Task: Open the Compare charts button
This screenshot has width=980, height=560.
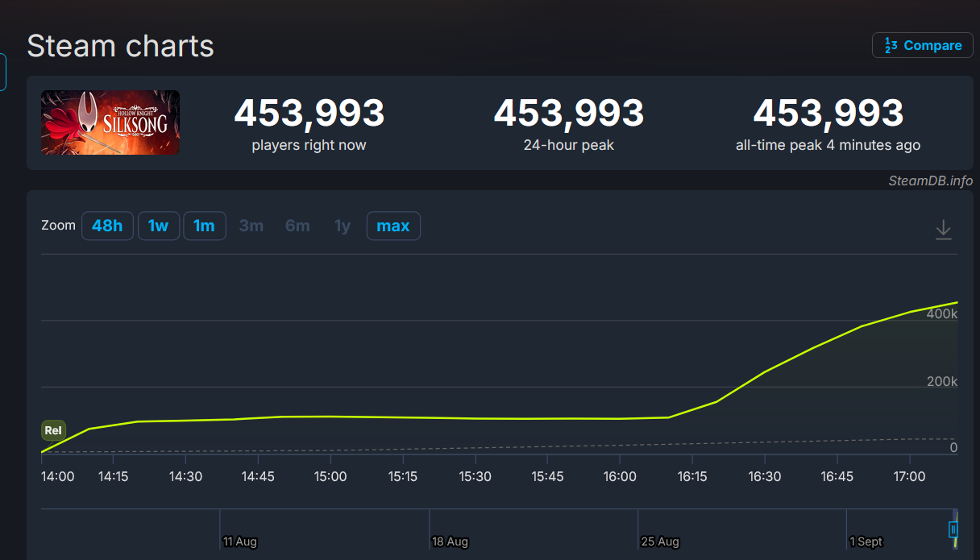Action: coord(922,45)
